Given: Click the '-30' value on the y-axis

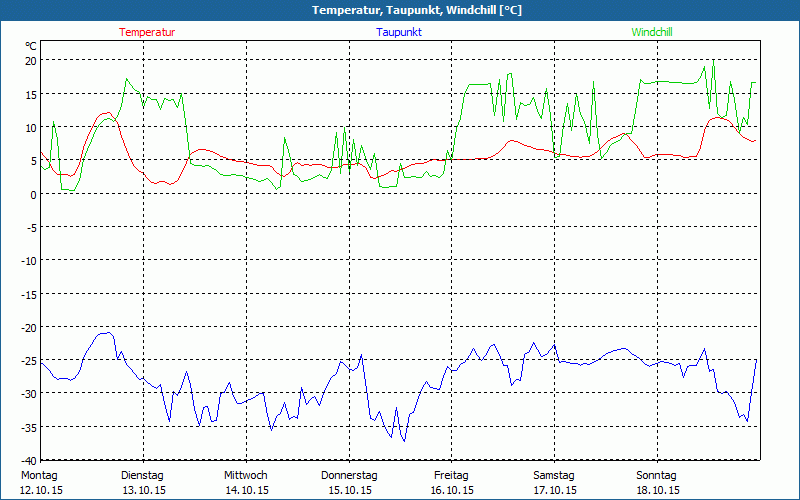Looking at the screenshot, I should (29, 394).
